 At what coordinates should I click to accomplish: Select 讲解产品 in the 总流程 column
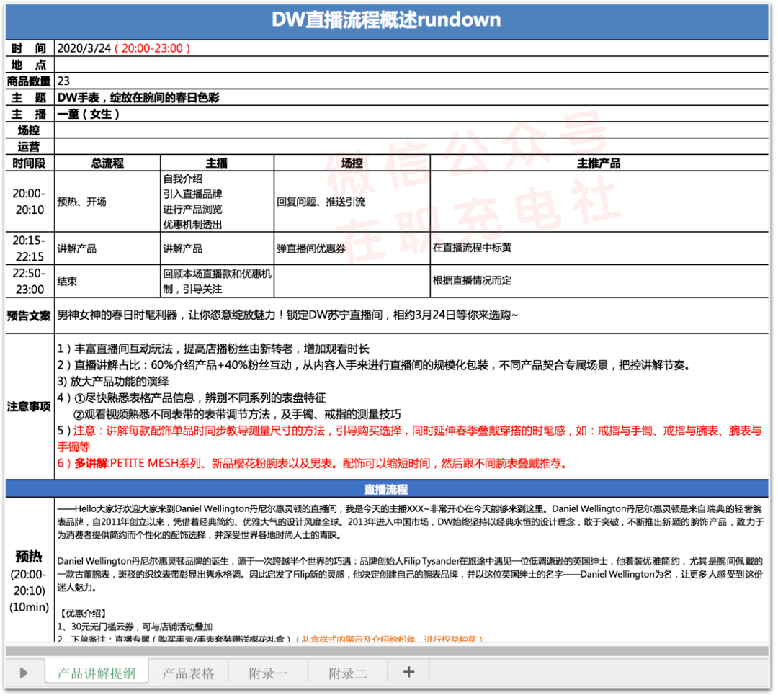(107, 248)
